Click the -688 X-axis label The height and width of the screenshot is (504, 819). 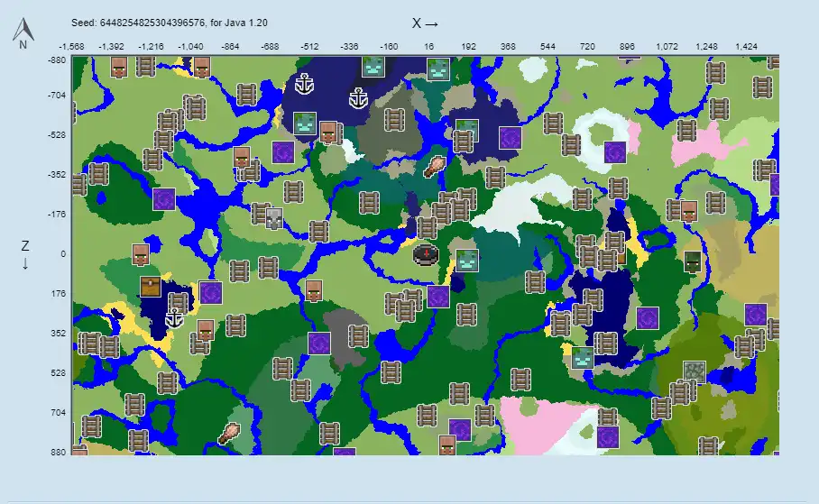point(270,47)
